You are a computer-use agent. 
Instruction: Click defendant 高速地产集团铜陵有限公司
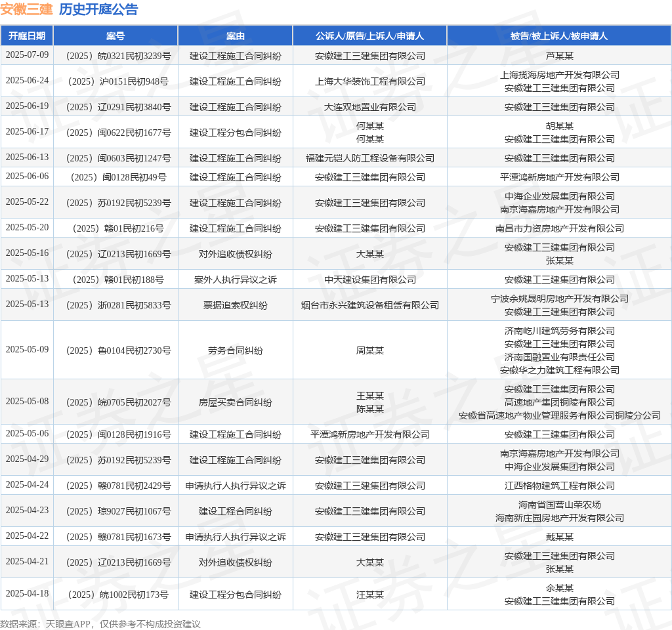[x=559, y=402]
